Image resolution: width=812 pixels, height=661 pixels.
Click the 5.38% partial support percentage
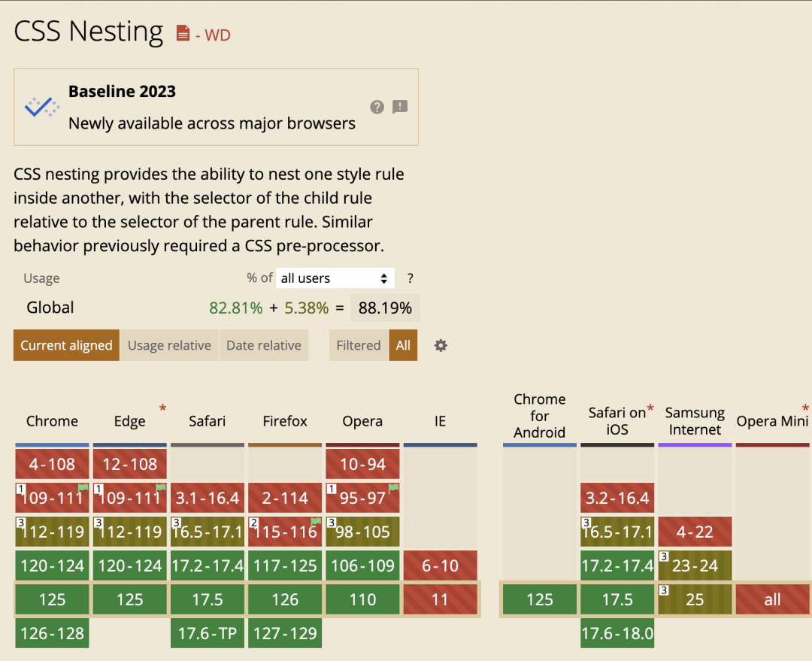pos(307,308)
